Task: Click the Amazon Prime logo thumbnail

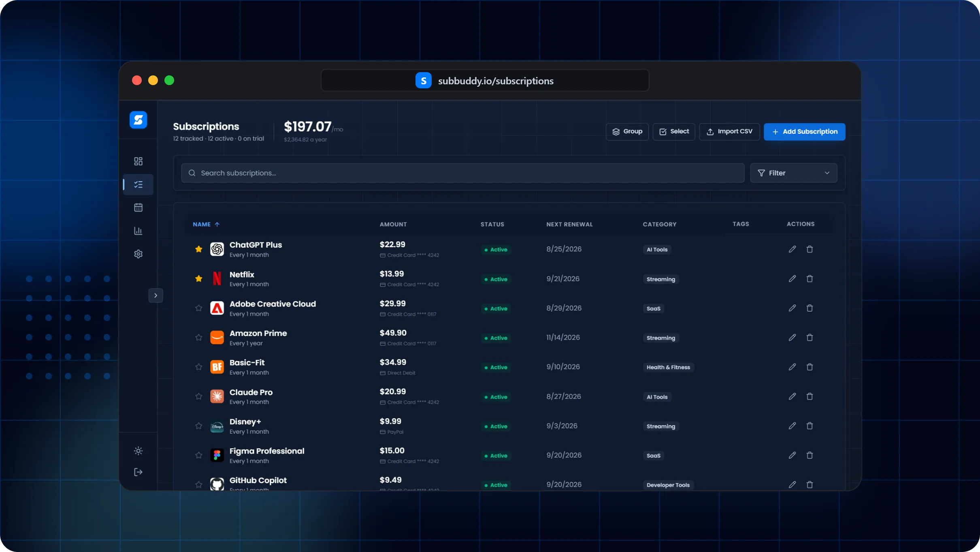Action: (217, 338)
